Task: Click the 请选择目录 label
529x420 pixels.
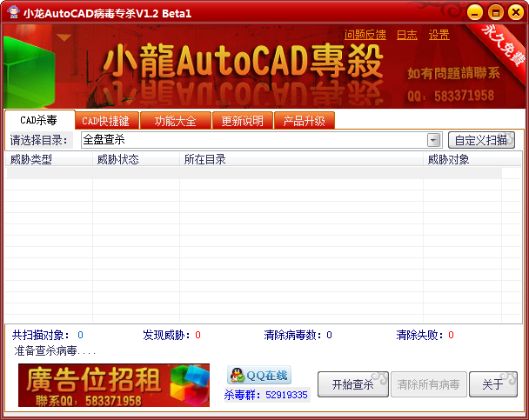Action: [x=39, y=140]
